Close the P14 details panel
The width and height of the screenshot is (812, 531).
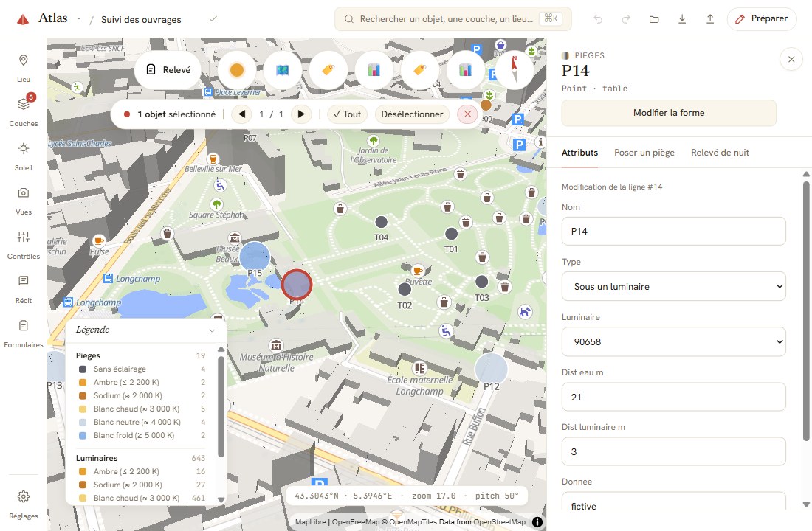pos(791,60)
